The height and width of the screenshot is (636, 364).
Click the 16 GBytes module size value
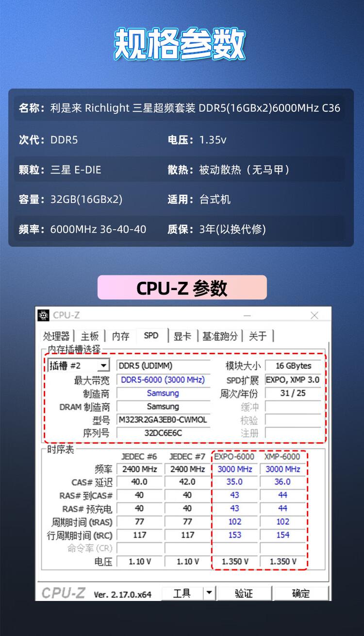click(294, 366)
